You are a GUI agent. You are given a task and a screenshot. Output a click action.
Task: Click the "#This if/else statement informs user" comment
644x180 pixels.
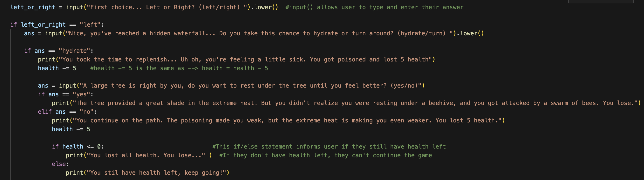tap(329, 147)
